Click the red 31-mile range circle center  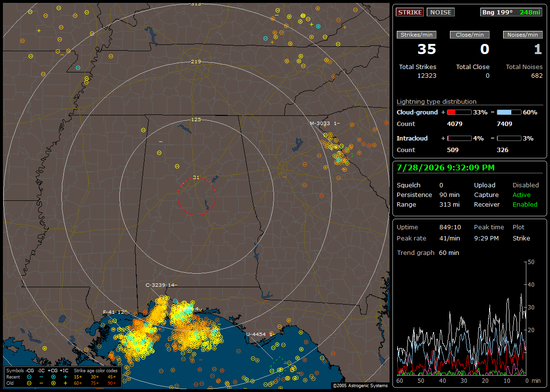tap(196, 196)
